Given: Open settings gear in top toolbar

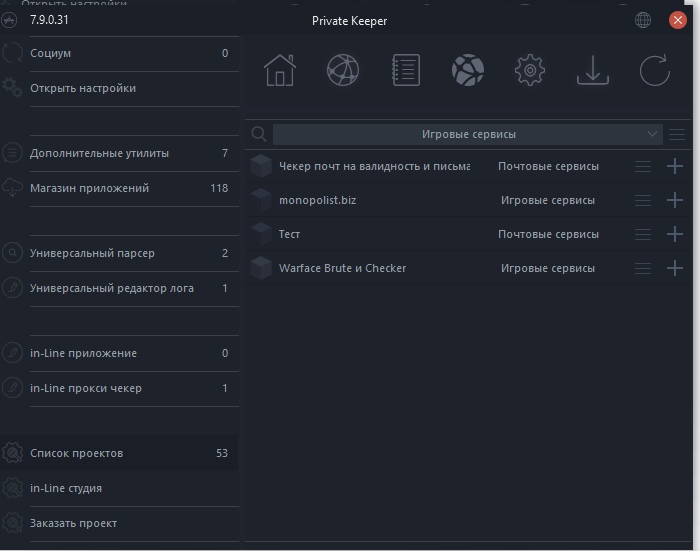Looking at the screenshot, I should click(x=529, y=70).
